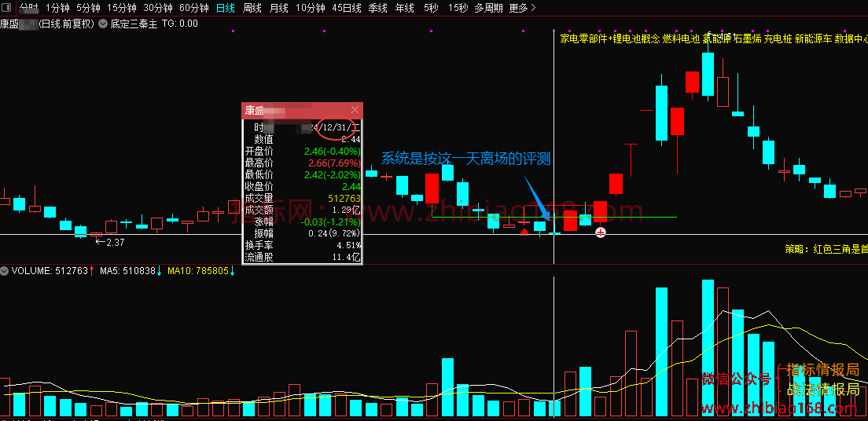Viewport: 868px width, 421px height.
Task: Click the 流通股 11.4亿 row
Action: coord(303,257)
